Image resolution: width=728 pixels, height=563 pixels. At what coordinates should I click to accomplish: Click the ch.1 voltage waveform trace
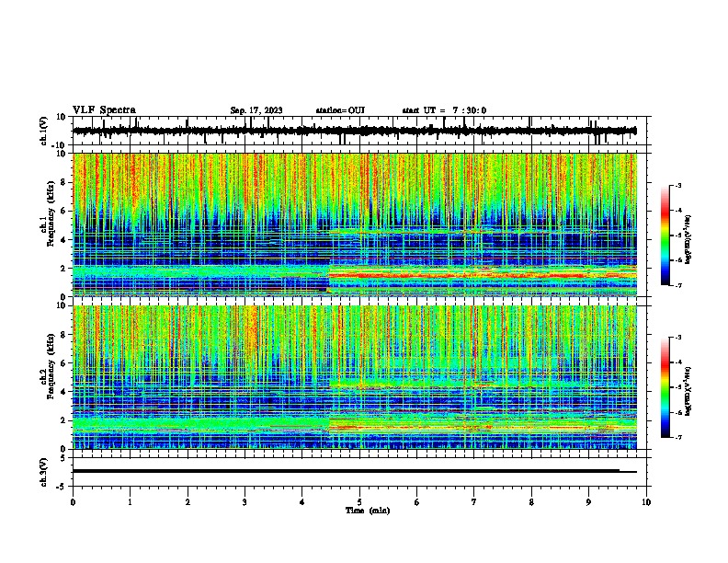[x=355, y=131]
